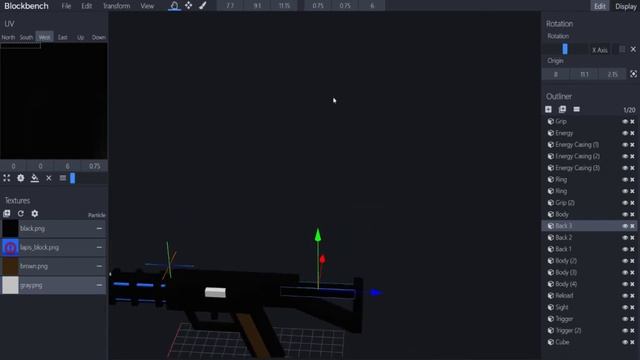The width and height of the screenshot is (640, 360).
Task: Add a new texture in Textures panel
Action: [7, 213]
